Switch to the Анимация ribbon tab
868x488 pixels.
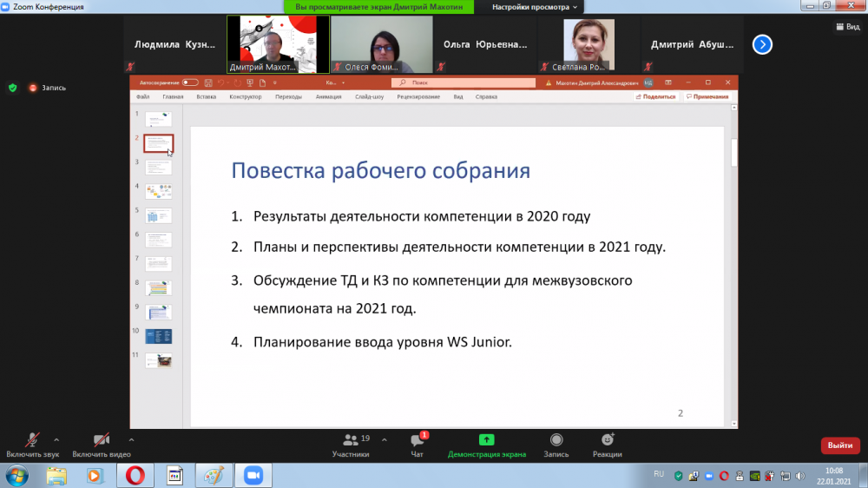click(x=328, y=97)
